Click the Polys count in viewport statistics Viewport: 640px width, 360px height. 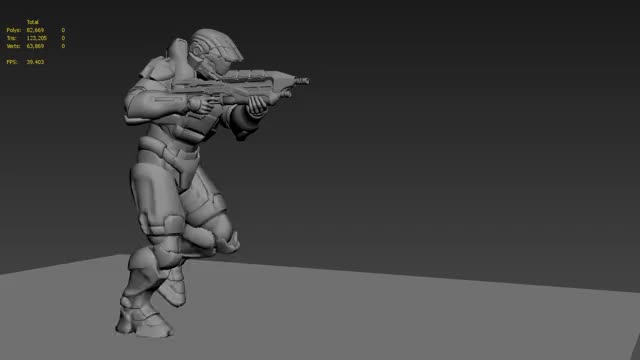35,30
